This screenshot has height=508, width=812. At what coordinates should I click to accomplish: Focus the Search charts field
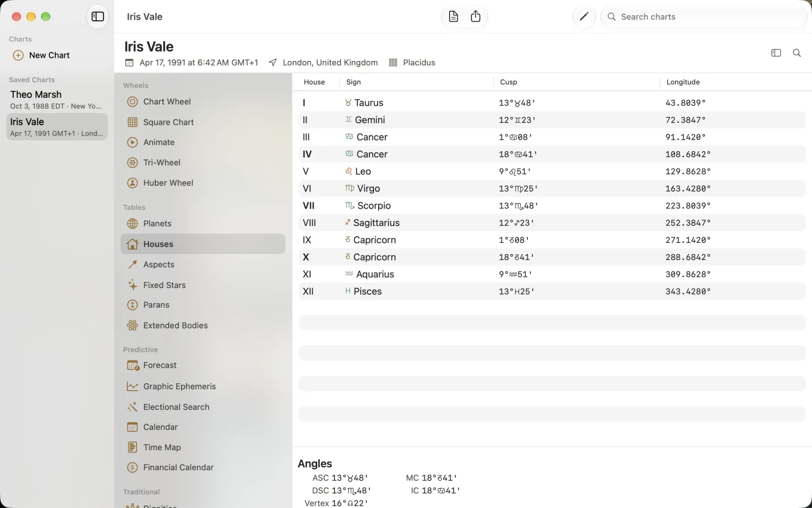(x=703, y=17)
